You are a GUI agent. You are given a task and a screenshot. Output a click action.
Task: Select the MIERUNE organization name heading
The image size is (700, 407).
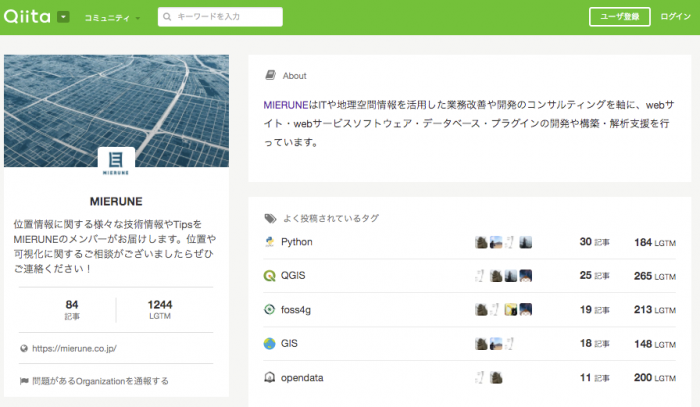pos(116,201)
